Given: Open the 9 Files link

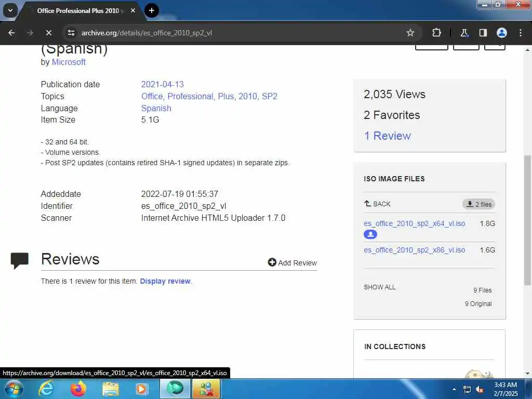Looking at the screenshot, I should pyautogui.click(x=483, y=290).
